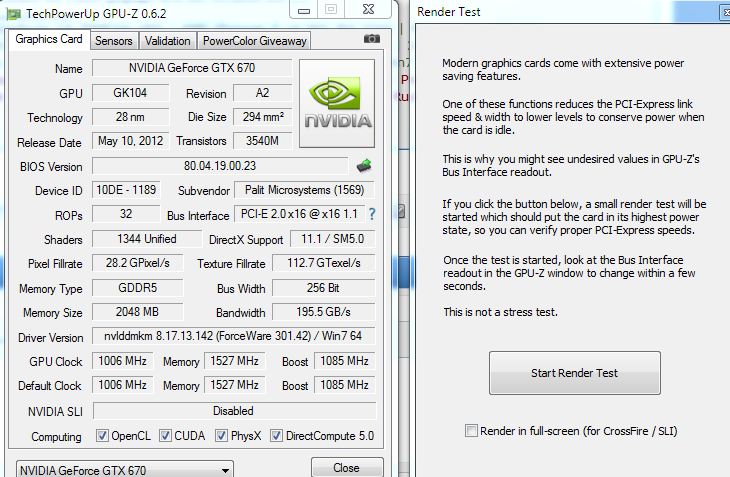Close the GPU-Z window via title bar X
This screenshot has height=477, width=730.
click(x=369, y=9)
